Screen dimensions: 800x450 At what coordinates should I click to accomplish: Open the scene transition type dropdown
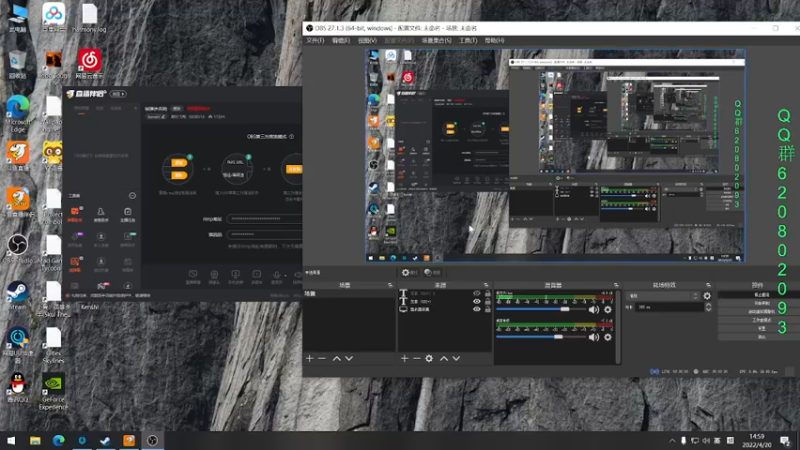pyautogui.click(x=663, y=296)
